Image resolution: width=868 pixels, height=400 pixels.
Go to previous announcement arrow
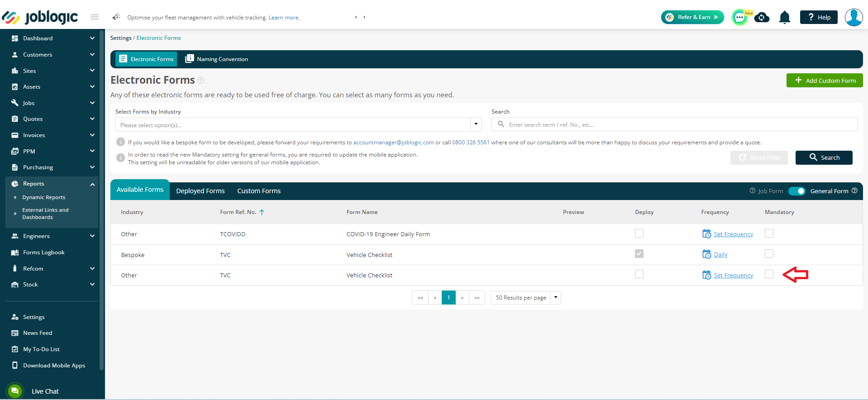[x=356, y=17]
